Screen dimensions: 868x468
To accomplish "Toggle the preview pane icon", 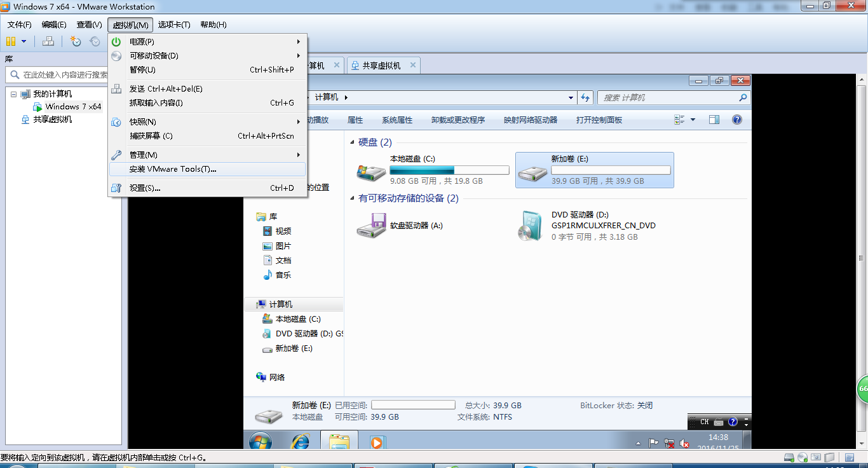I will [x=714, y=120].
